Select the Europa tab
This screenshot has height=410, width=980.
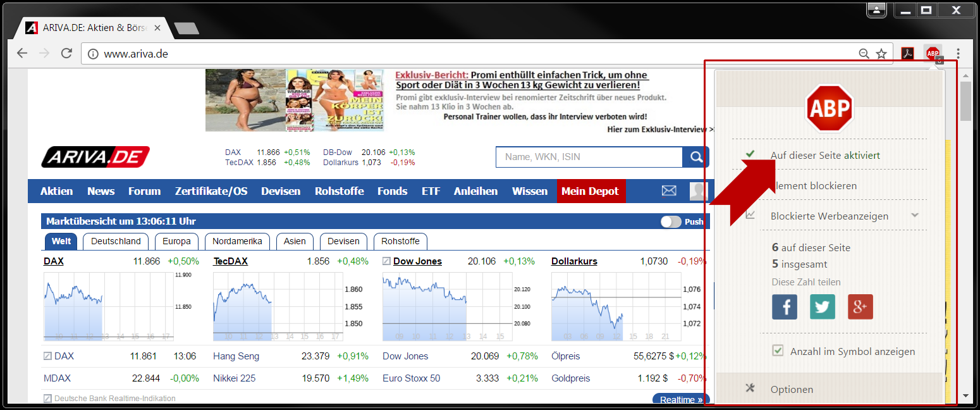(176, 241)
